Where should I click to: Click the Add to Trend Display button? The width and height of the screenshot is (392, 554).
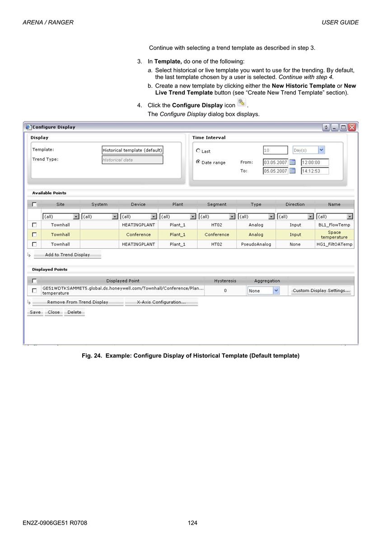[67, 255]
